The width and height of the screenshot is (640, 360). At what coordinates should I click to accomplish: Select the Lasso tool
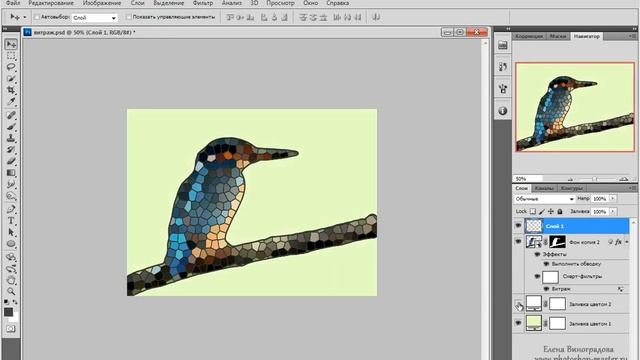coord(11,67)
